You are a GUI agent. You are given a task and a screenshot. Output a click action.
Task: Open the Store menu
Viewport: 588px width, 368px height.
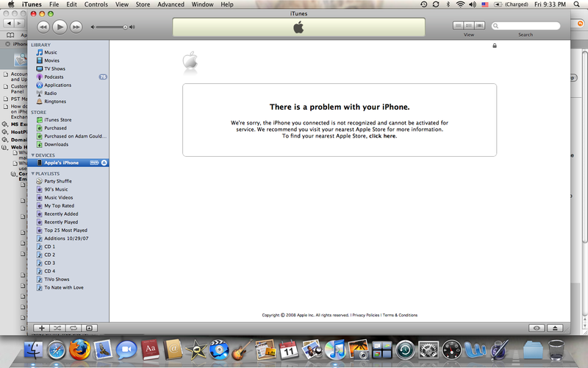(143, 4)
